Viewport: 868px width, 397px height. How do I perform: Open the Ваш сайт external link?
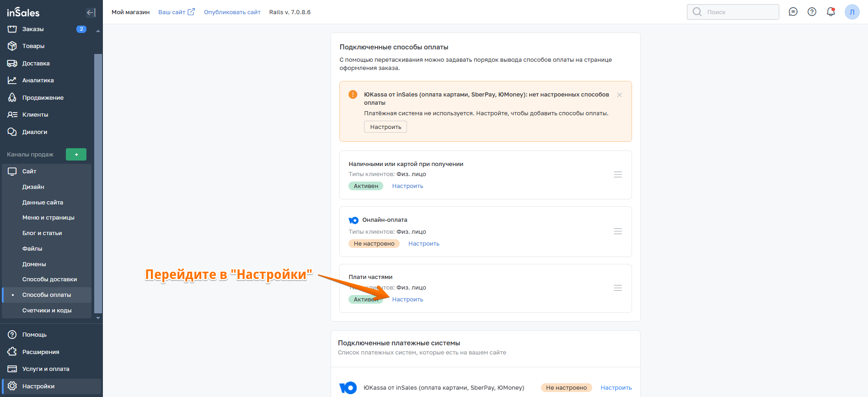point(176,12)
